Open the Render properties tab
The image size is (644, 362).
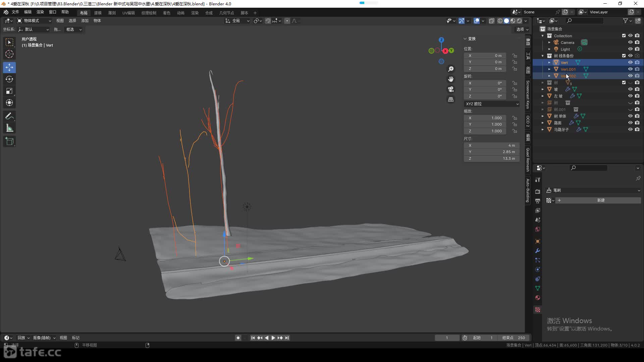538,191
